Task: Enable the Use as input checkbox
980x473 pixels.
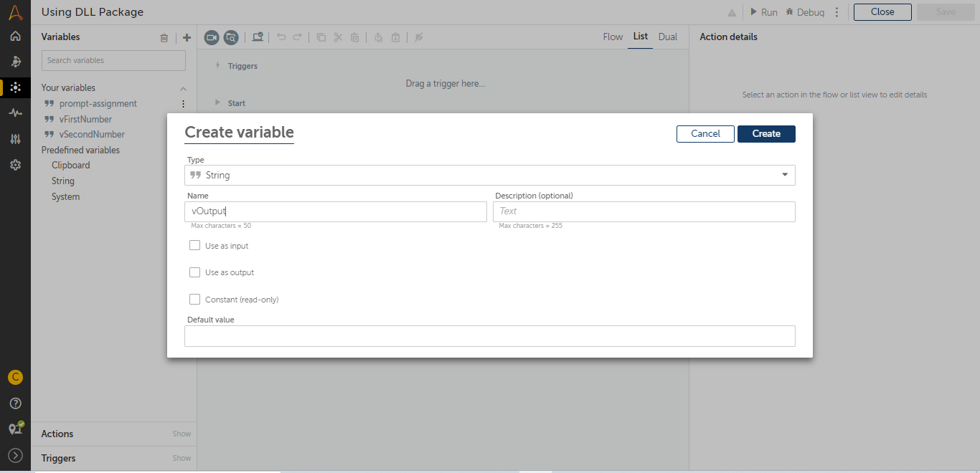Action: point(194,245)
